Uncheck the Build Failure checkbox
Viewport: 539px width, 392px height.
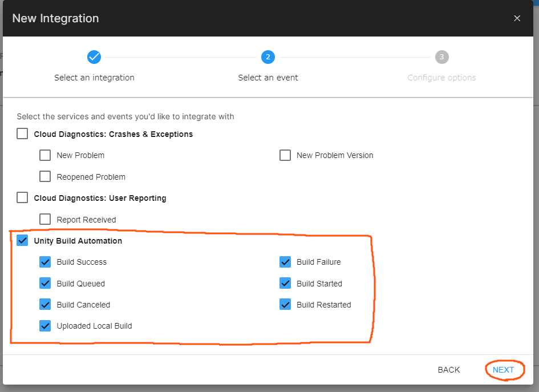285,262
